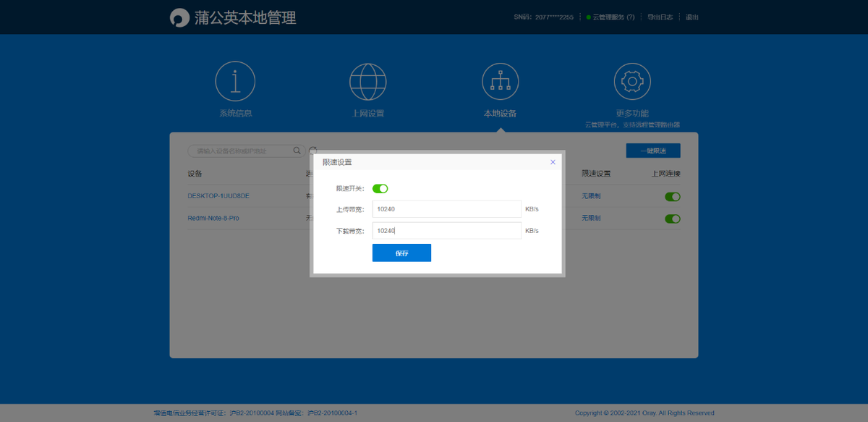Viewport: 868px width, 422px height.
Task: Open 更多功能 gear icon
Action: [x=632, y=82]
